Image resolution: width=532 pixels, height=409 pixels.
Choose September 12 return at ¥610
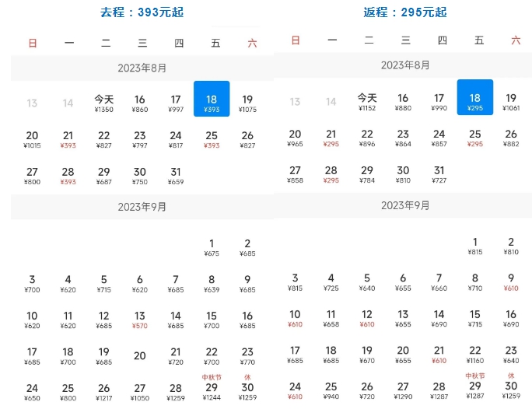pos(367,319)
